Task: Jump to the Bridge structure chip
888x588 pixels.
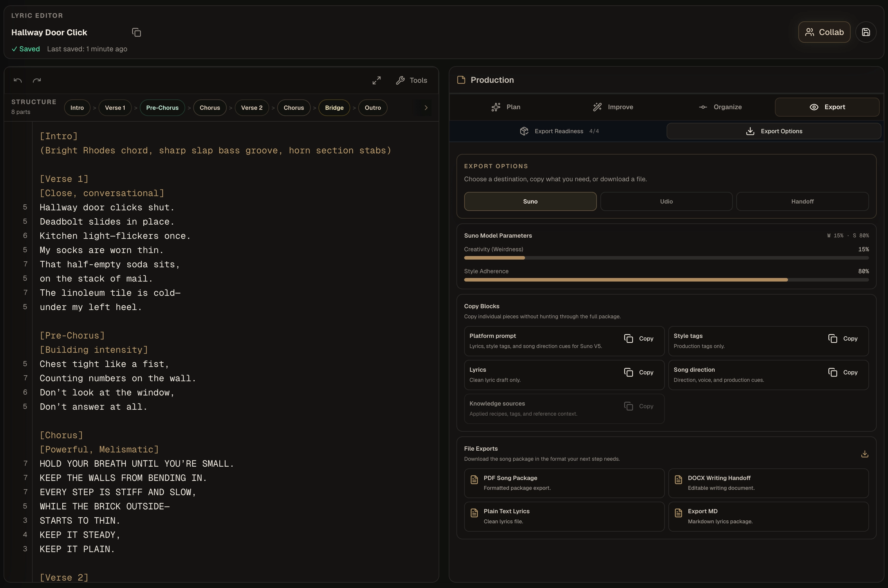Action: [x=334, y=108]
